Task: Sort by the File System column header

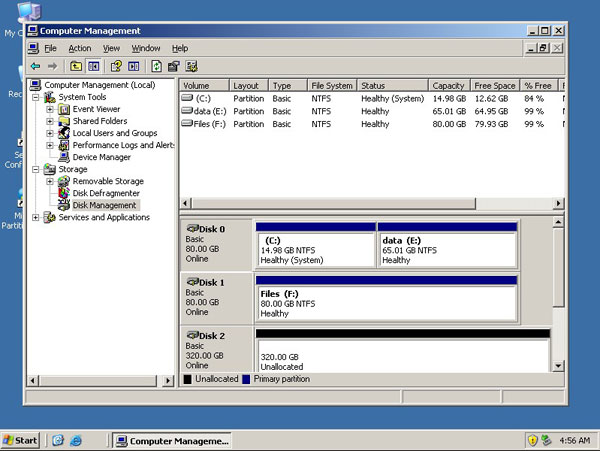Action: pos(332,85)
